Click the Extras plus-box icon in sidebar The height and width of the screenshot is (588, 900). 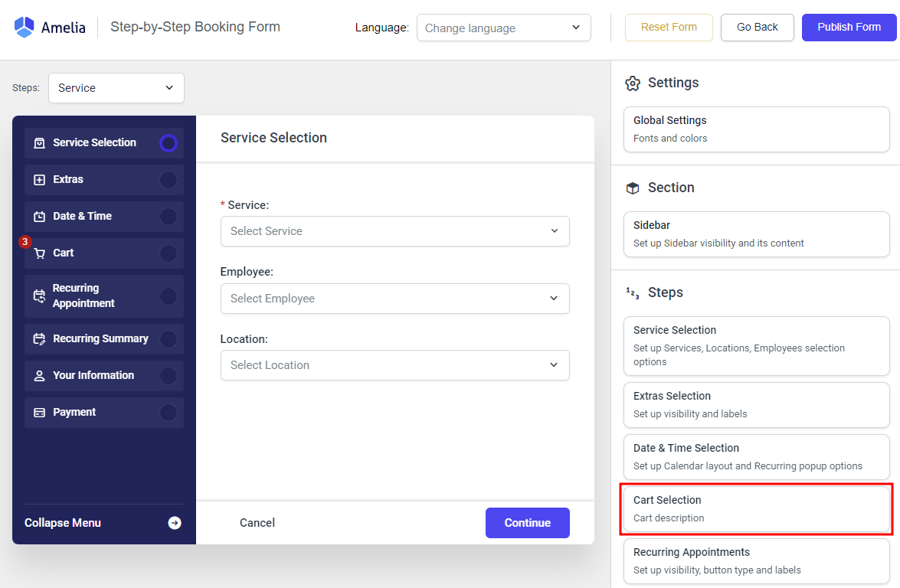tap(39, 180)
